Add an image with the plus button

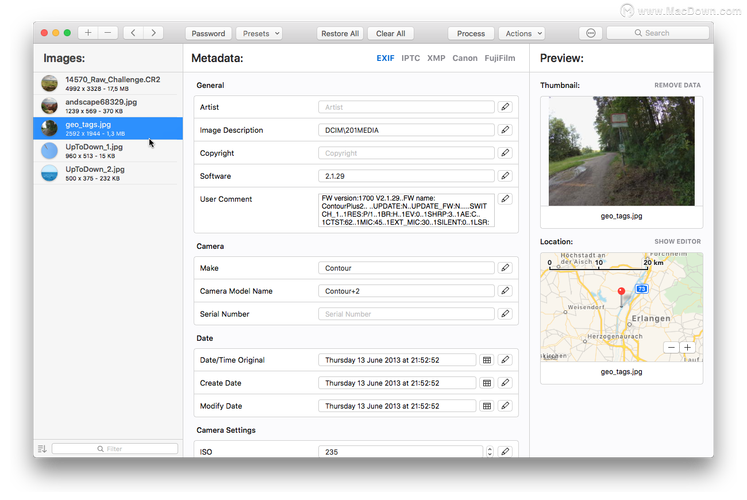pos(88,33)
